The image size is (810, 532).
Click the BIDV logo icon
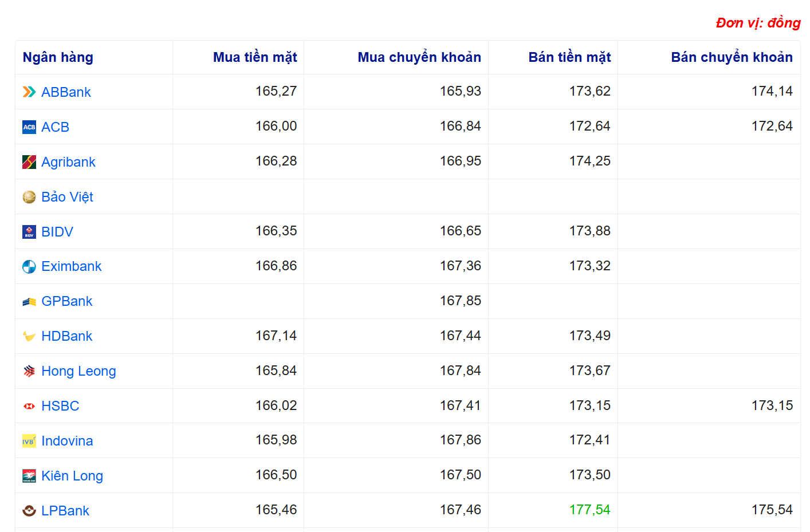(x=29, y=232)
